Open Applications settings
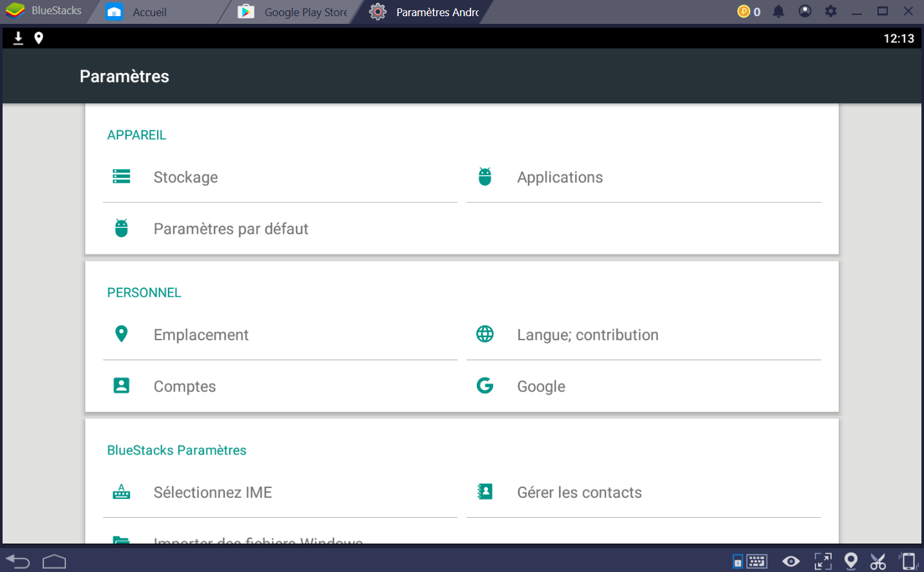This screenshot has height=572, width=924. [644, 177]
